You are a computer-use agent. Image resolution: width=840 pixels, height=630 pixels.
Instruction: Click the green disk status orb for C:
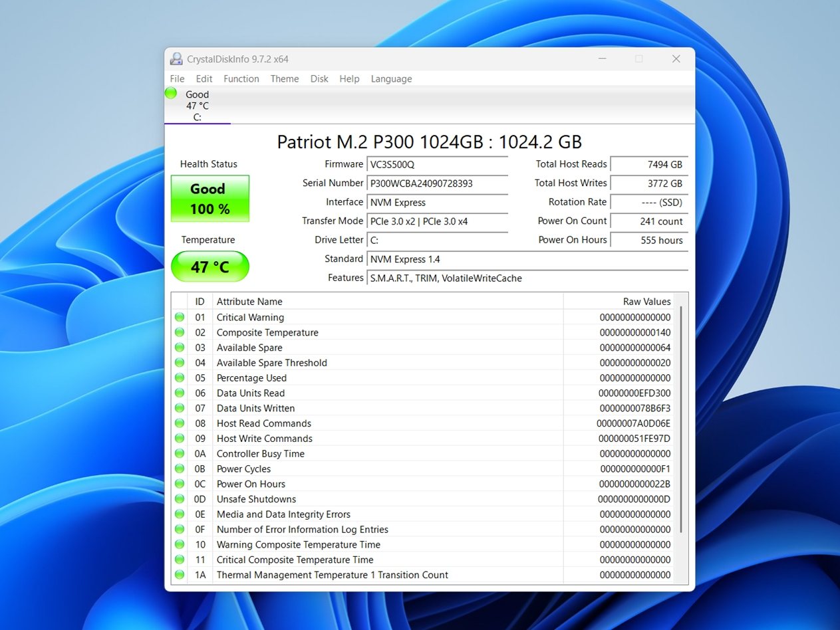pos(171,93)
